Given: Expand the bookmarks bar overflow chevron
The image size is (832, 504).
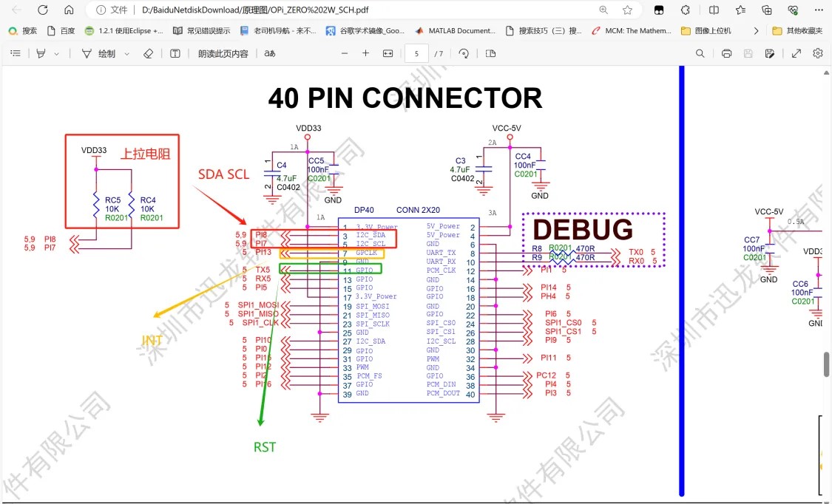Looking at the screenshot, I should [x=755, y=31].
